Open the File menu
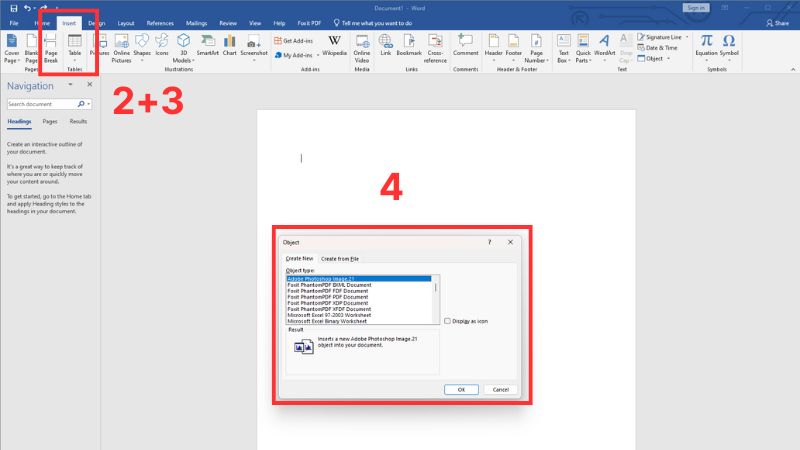 point(14,23)
